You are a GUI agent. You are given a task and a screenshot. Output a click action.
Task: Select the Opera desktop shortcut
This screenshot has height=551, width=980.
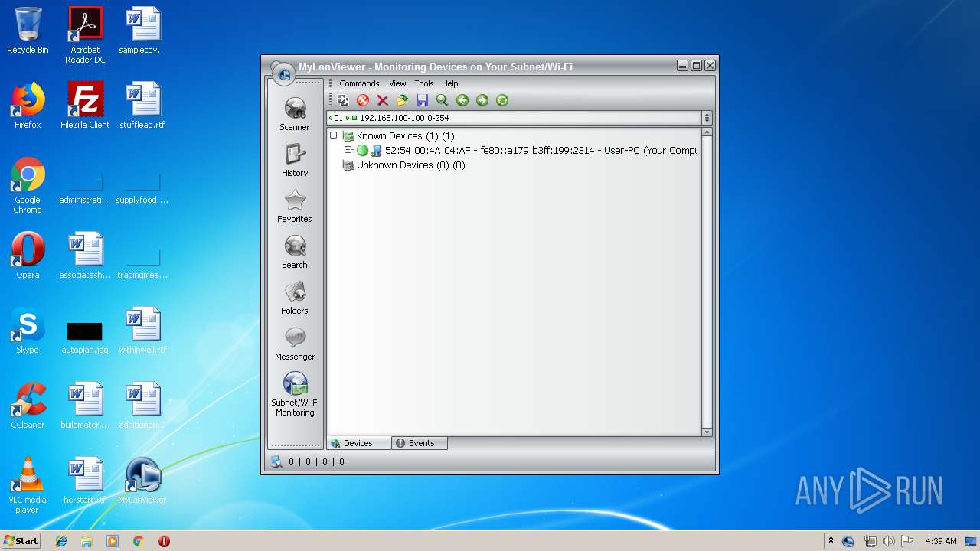click(28, 256)
